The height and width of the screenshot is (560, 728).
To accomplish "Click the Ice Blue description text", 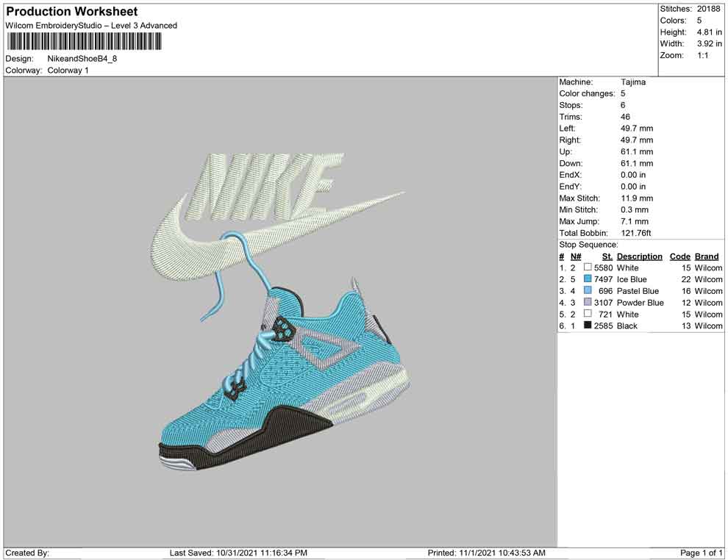I will point(632,279).
